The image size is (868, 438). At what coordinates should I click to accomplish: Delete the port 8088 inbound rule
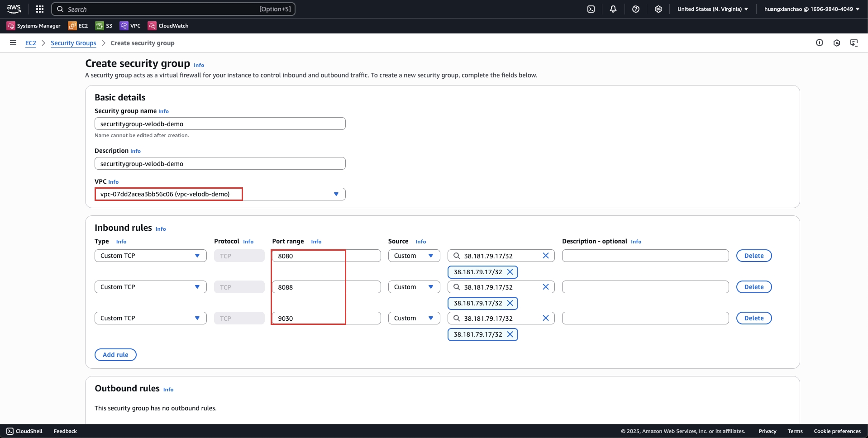pyautogui.click(x=754, y=287)
